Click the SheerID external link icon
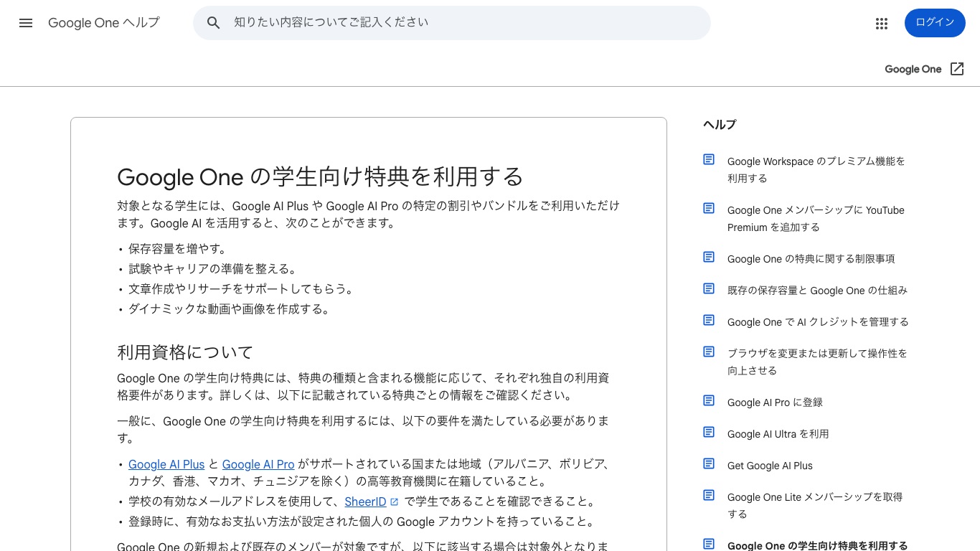 click(394, 502)
